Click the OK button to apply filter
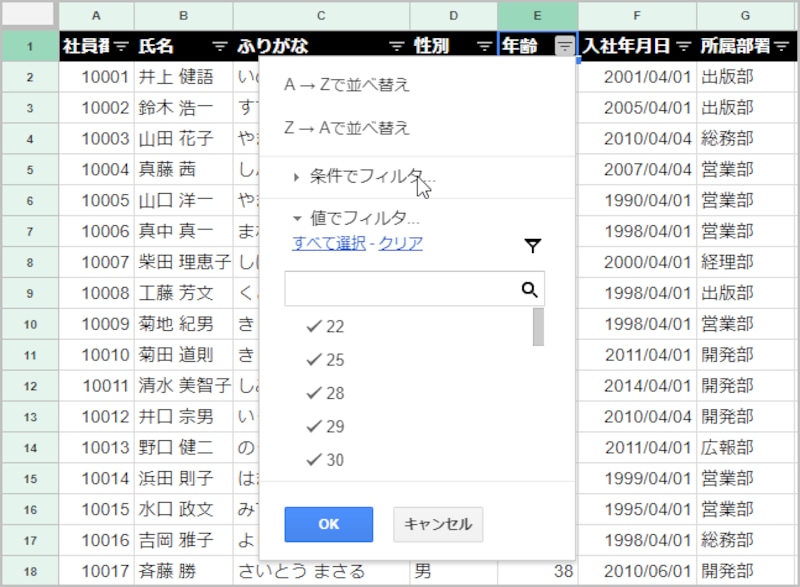The height and width of the screenshot is (587, 800). click(327, 524)
